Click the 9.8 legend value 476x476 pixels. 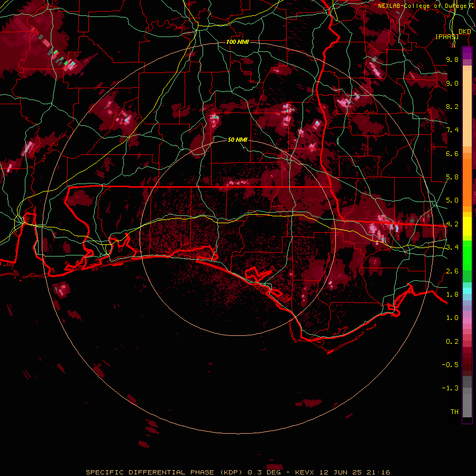coord(452,59)
